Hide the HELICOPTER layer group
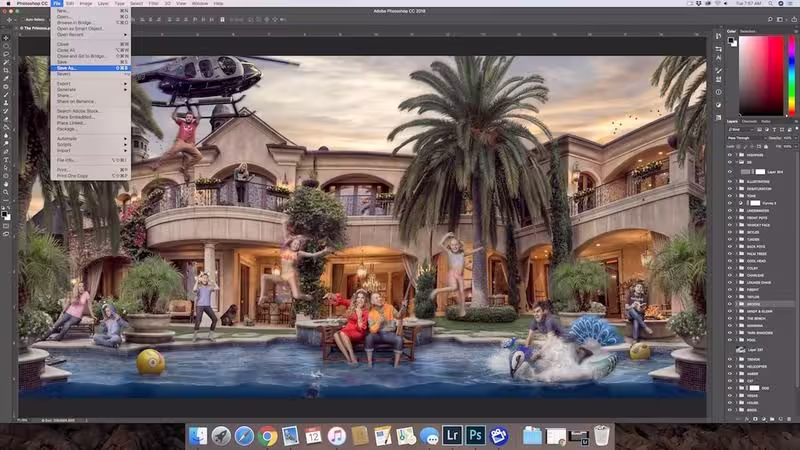 [730, 366]
